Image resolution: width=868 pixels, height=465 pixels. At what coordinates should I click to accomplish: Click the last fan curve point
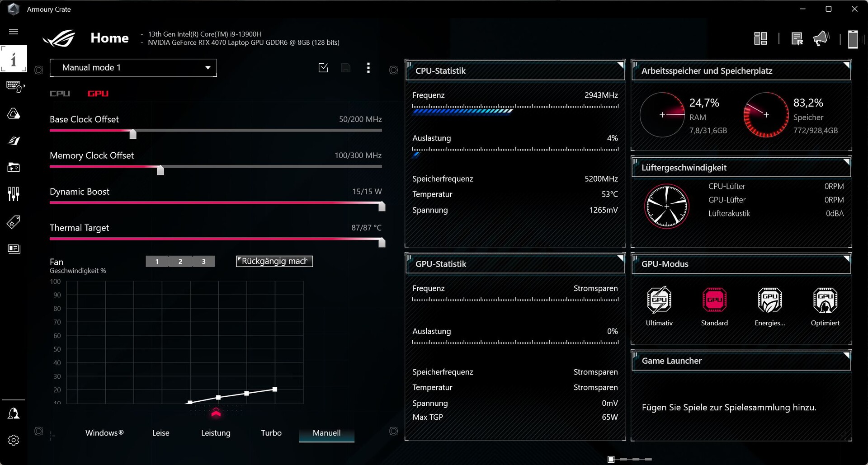[x=275, y=389]
